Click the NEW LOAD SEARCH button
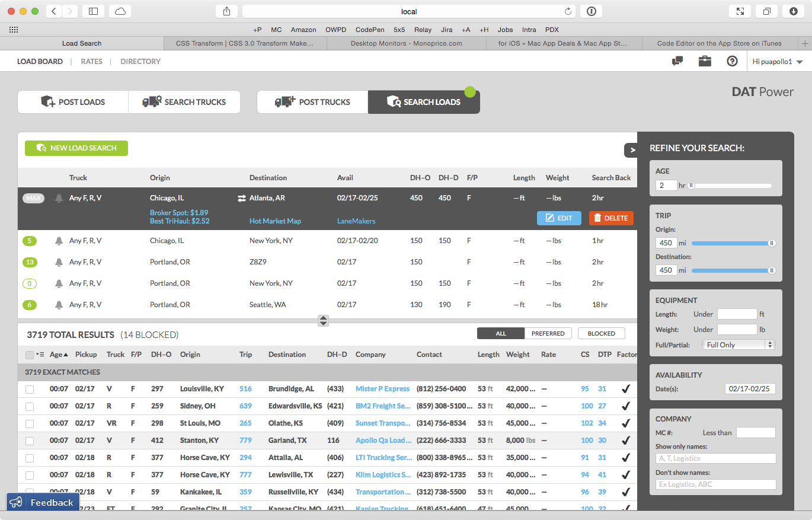This screenshot has width=812, height=520. pyautogui.click(x=76, y=148)
